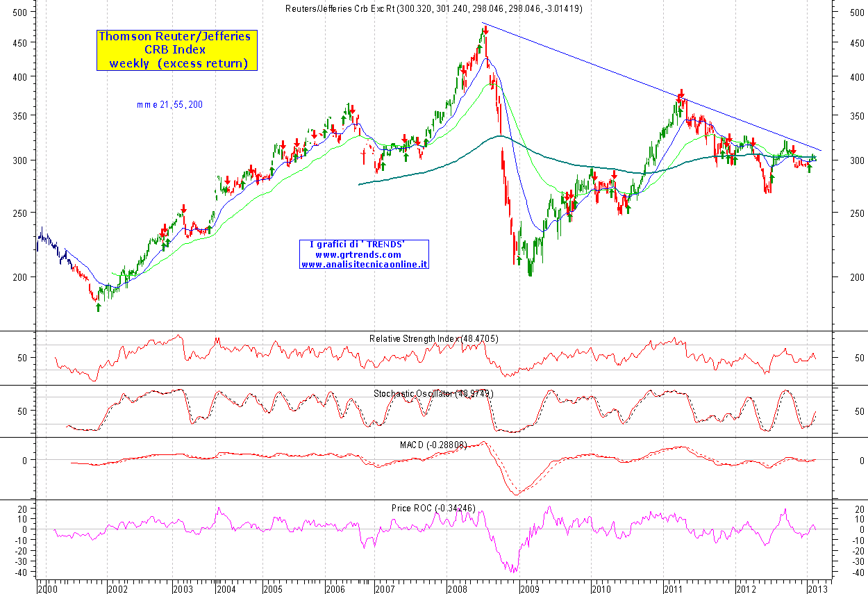The width and height of the screenshot is (868, 594).
Task: Select the Price ROC (-0.34246) label
Action: point(433,509)
